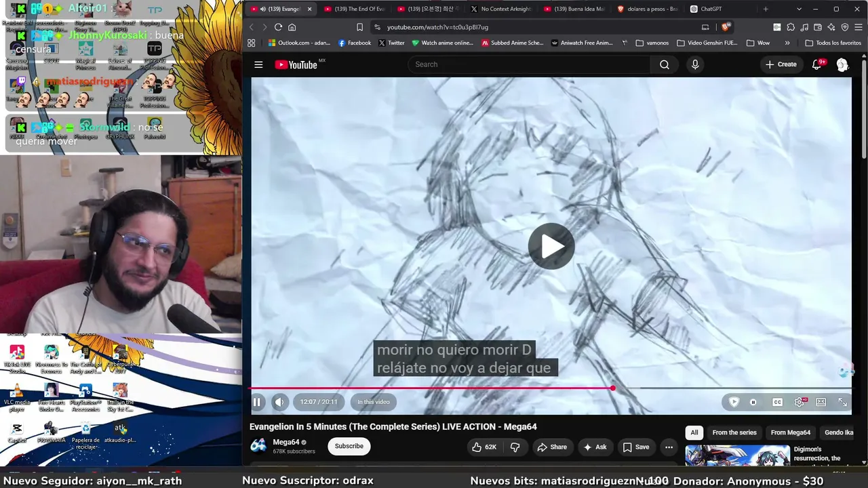Open the browser extensions puzzle icon
This screenshot has height=488, width=868.
(791, 27)
